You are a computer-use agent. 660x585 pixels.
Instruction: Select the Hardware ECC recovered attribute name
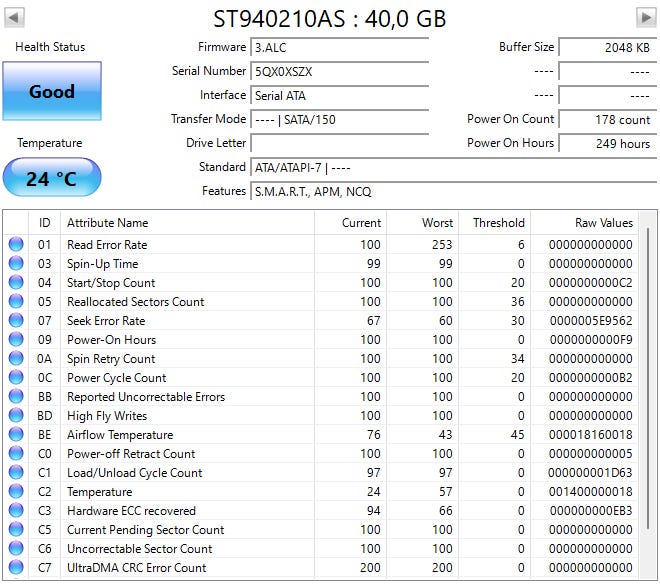click(x=131, y=511)
